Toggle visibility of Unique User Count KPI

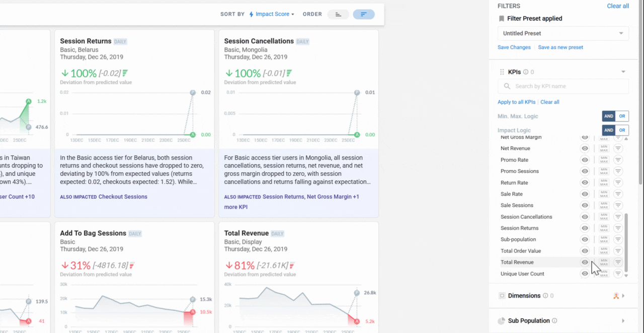[x=585, y=274]
